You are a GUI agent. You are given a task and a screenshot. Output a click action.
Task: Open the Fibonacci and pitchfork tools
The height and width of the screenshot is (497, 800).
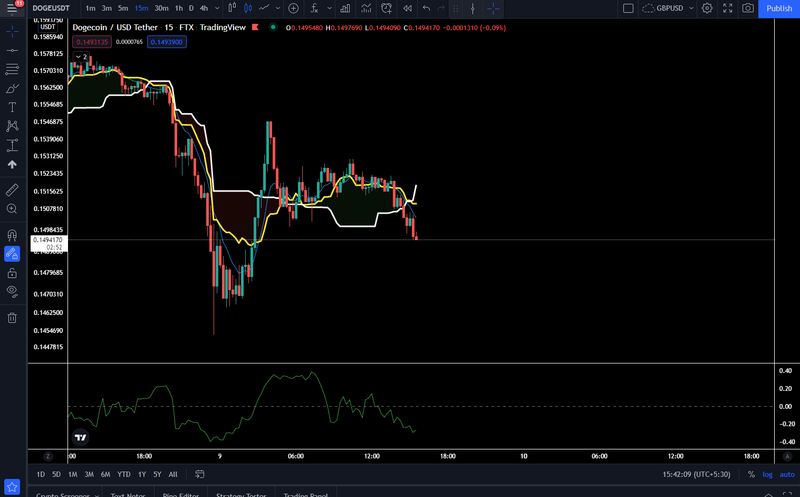(12, 69)
